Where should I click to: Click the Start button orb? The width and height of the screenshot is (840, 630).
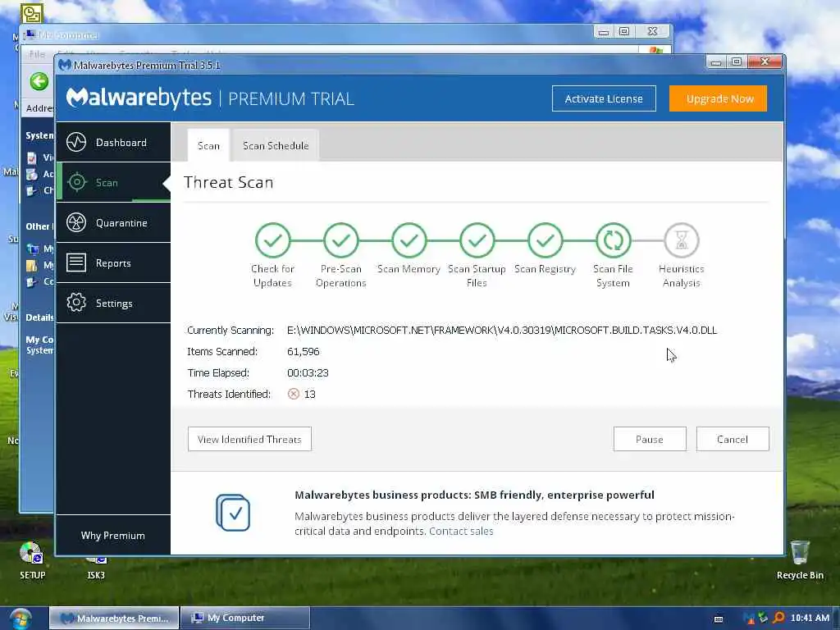[21, 619]
